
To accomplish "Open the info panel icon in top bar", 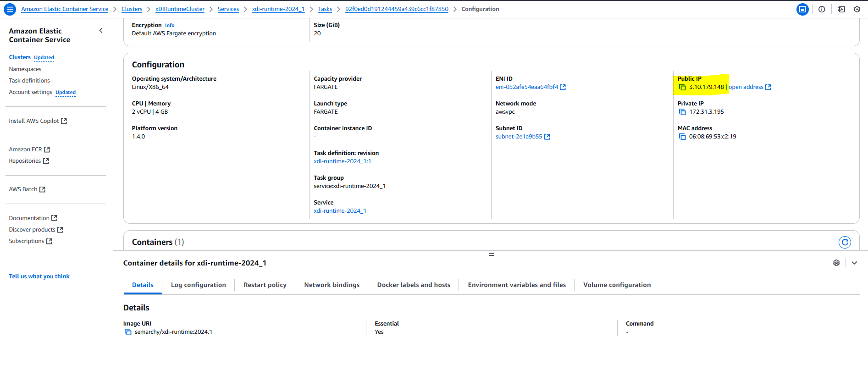I will click(x=822, y=9).
